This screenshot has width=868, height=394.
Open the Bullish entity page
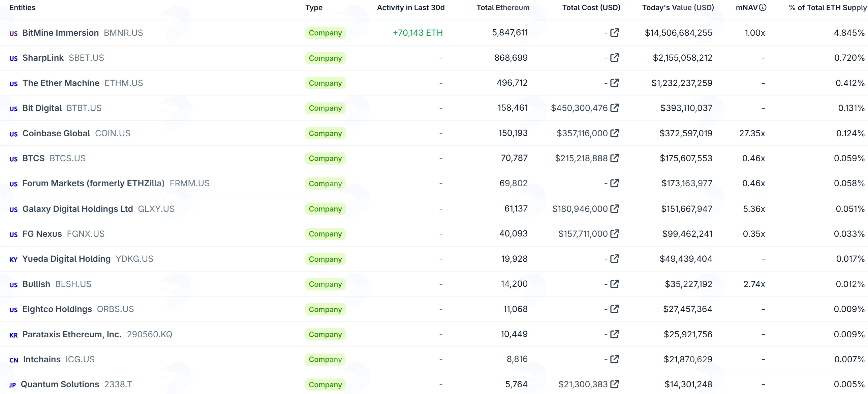pyautogui.click(x=36, y=284)
